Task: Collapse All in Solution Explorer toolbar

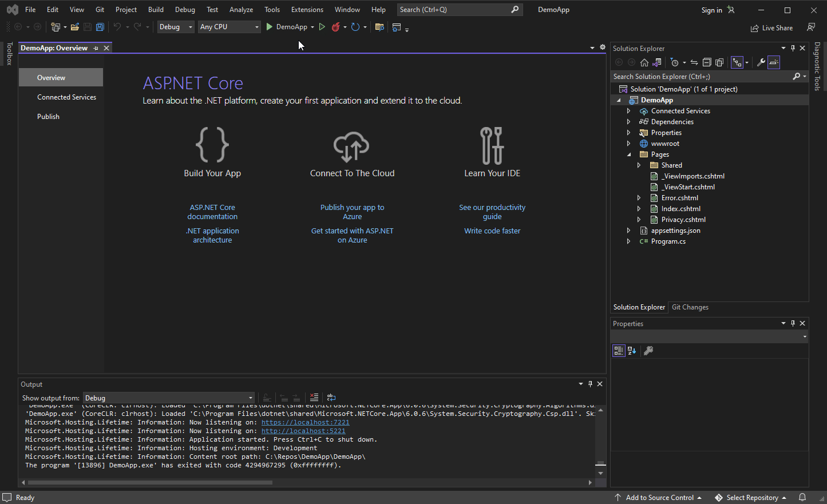Action: 707,62
